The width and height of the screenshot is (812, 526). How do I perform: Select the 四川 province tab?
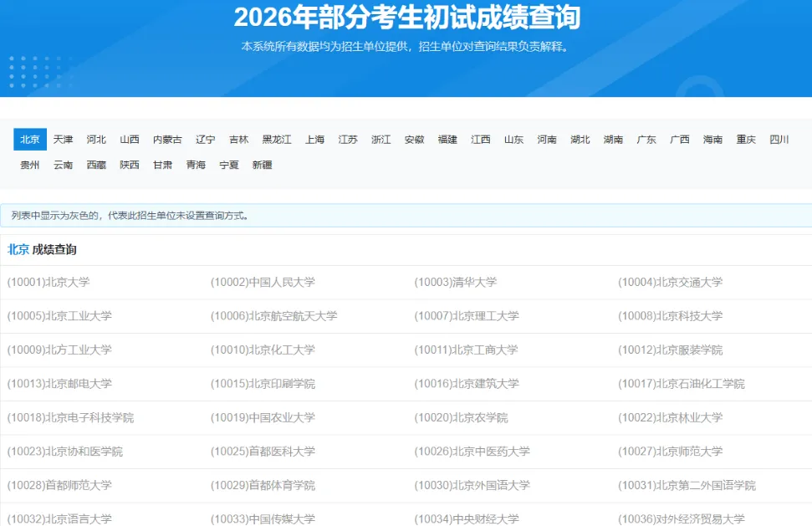point(779,140)
